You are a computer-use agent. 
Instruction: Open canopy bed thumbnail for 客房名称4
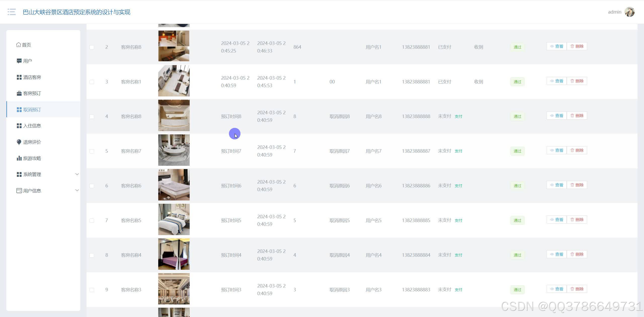174,254
